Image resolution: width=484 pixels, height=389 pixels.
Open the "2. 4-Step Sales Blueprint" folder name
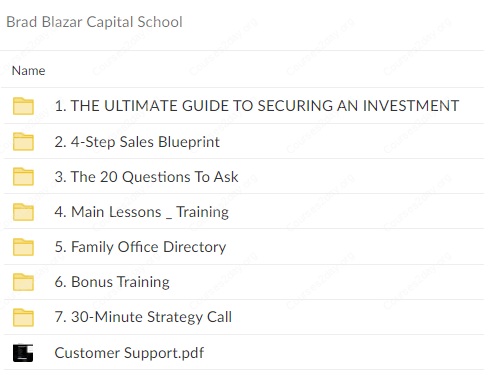(x=137, y=142)
